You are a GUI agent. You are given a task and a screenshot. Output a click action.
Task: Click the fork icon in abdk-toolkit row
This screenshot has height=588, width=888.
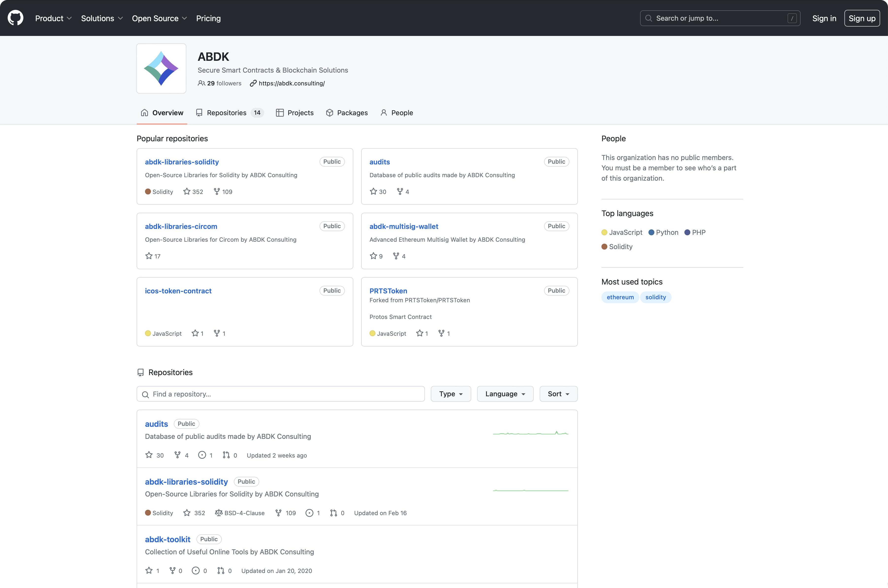pos(173,570)
